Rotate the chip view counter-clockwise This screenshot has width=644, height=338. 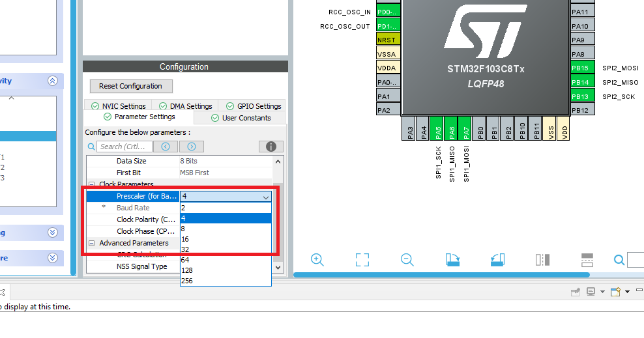tap(497, 260)
